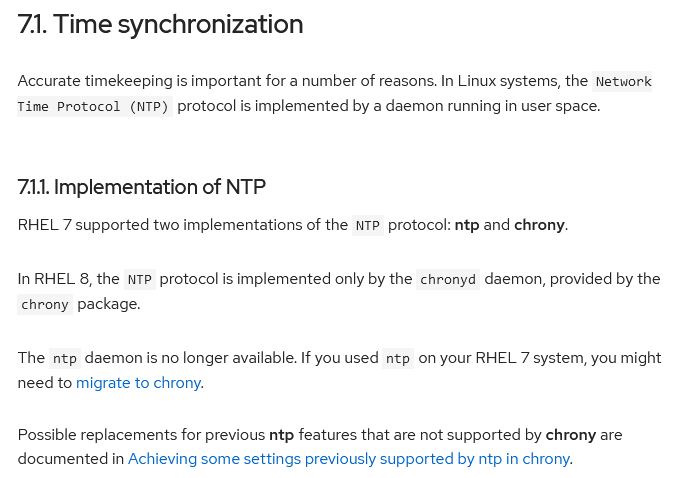The width and height of the screenshot is (684, 478).
Task: Click the word 'Accurate' in first paragraph
Action: pos(49,81)
